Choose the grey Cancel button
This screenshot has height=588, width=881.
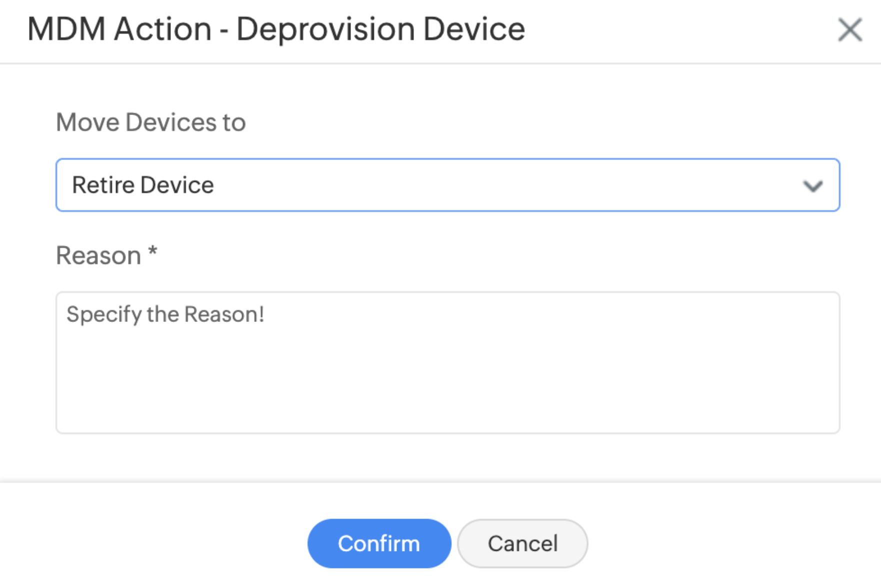tap(522, 543)
